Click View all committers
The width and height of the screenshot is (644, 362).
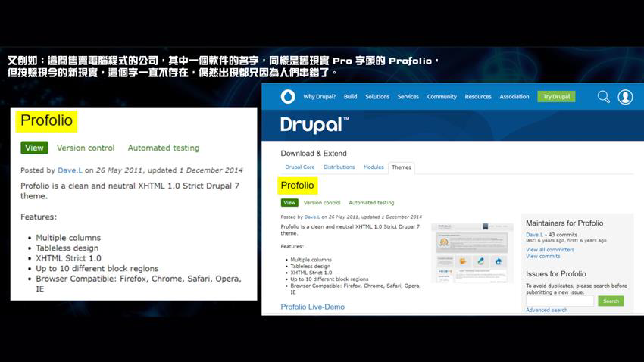point(550,250)
